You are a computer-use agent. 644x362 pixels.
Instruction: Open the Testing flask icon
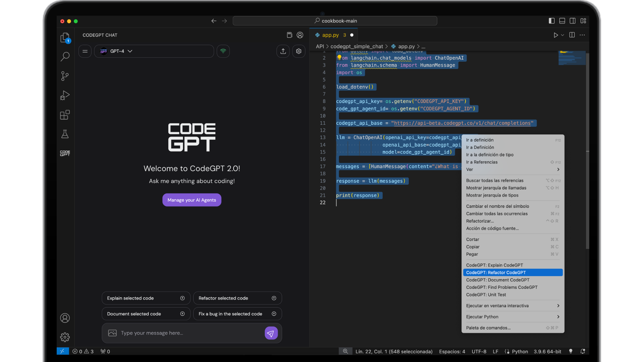pyautogui.click(x=65, y=134)
